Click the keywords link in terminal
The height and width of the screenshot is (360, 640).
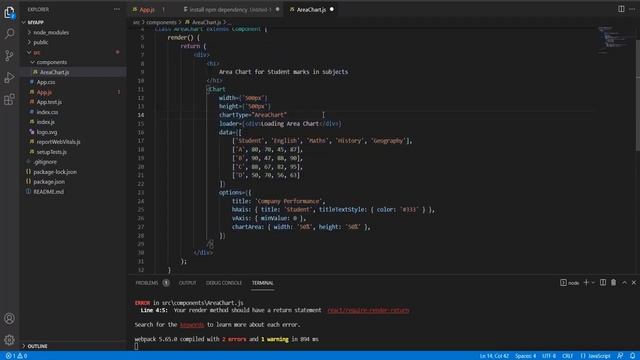pyautogui.click(x=192, y=324)
